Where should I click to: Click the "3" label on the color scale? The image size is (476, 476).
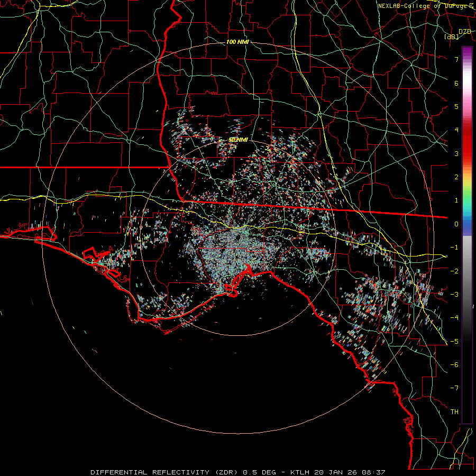pos(456,153)
